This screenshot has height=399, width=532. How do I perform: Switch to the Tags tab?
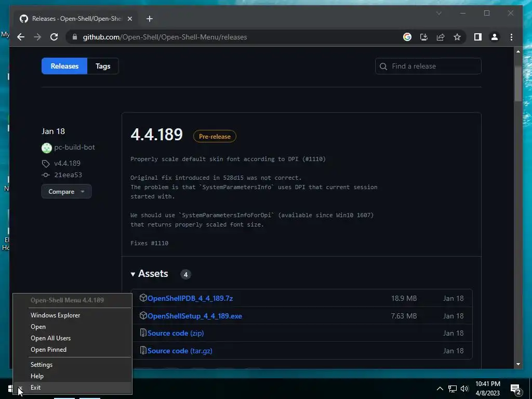click(103, 66)
